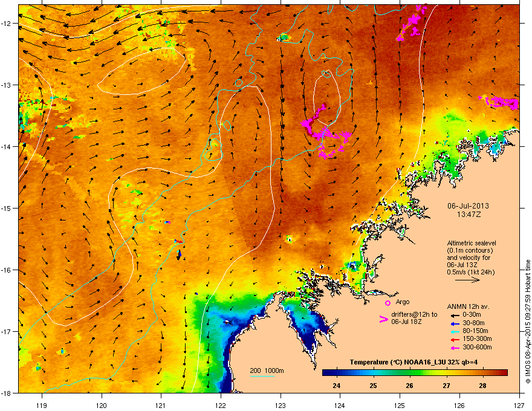The height and width of the screenshot is (411, 532).
Task: Click latitude axis label -13
Action: (x=7, y=85)
